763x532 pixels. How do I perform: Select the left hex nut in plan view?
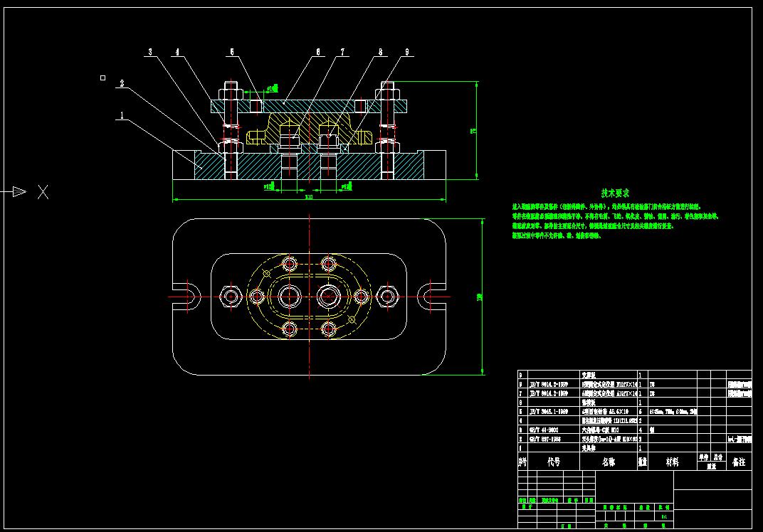231,296
